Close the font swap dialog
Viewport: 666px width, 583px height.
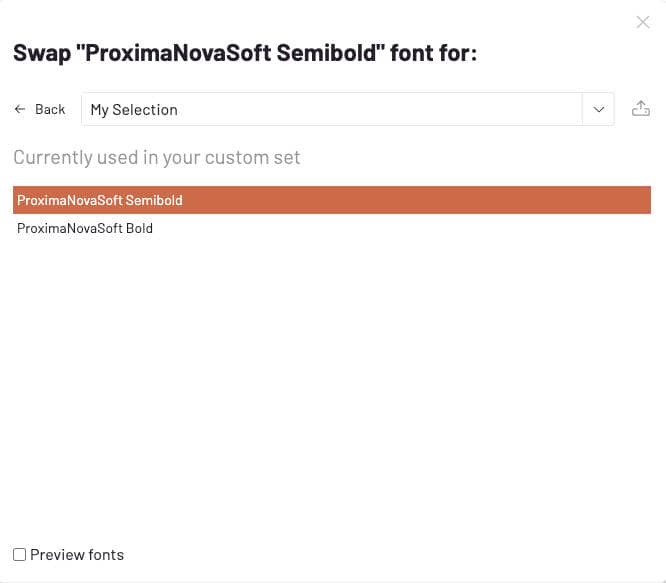click(x=643, y=22)
